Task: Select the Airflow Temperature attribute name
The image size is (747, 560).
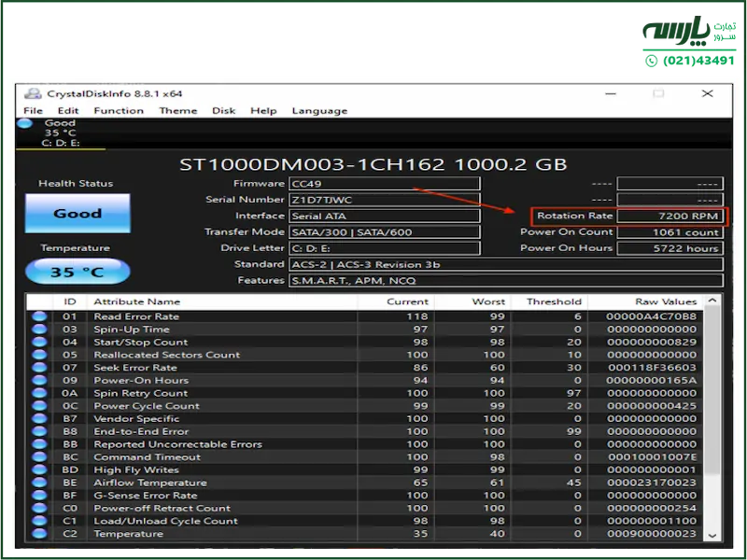Action: click(150, 483)
